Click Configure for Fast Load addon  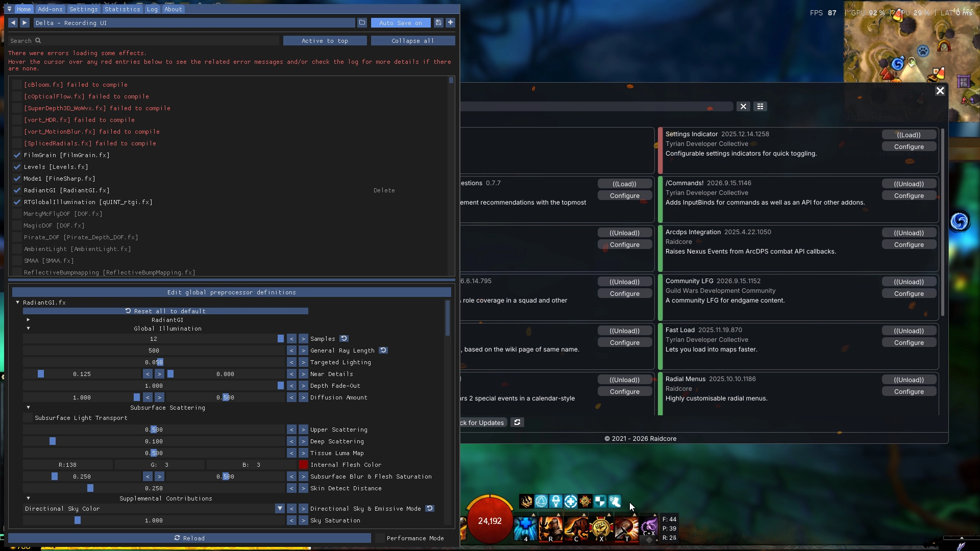point(909,343)
